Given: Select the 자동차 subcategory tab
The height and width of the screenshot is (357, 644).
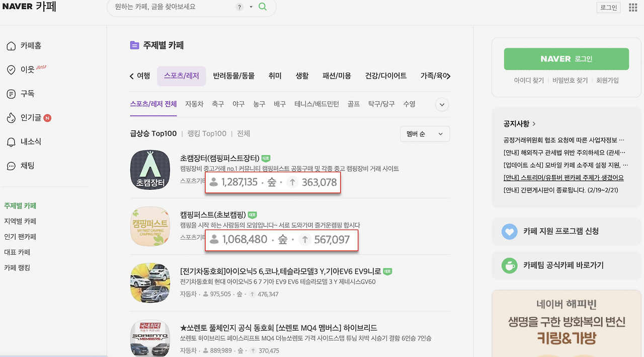Looking at the screenshot, I should point(194,104).
